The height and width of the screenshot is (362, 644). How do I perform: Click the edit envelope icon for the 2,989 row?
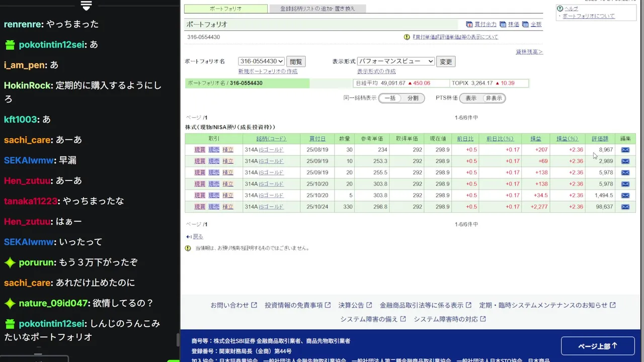625,161
